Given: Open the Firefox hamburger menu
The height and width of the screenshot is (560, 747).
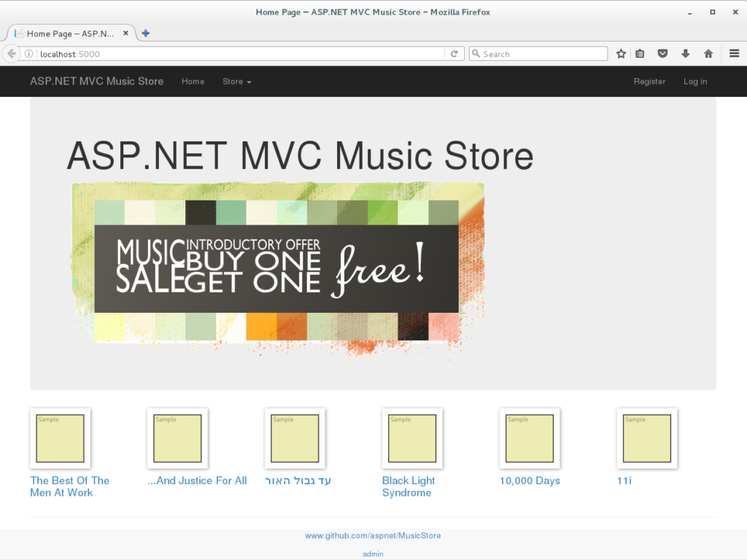Looking at the screenshot, I should 735,54.
